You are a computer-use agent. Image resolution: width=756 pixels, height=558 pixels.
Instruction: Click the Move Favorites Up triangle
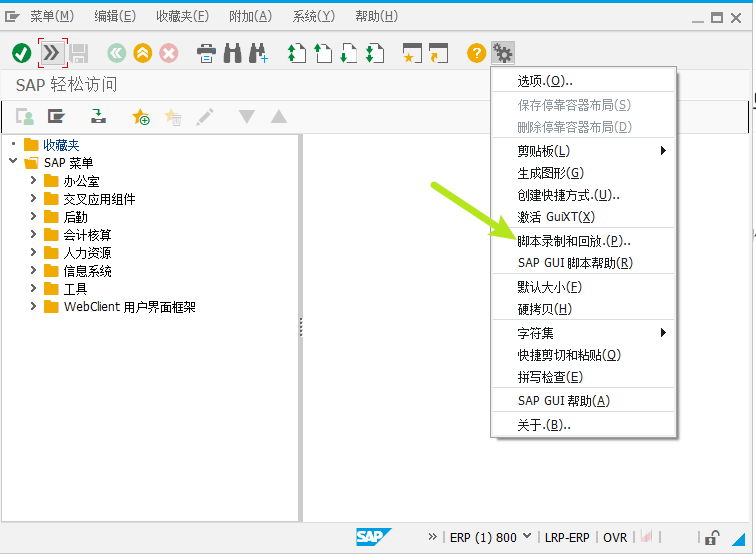[279, 117]
